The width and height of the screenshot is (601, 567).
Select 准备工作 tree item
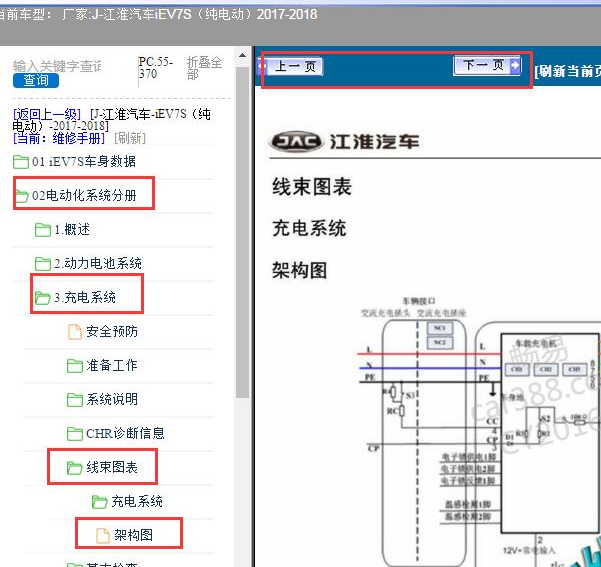[112, 365]
